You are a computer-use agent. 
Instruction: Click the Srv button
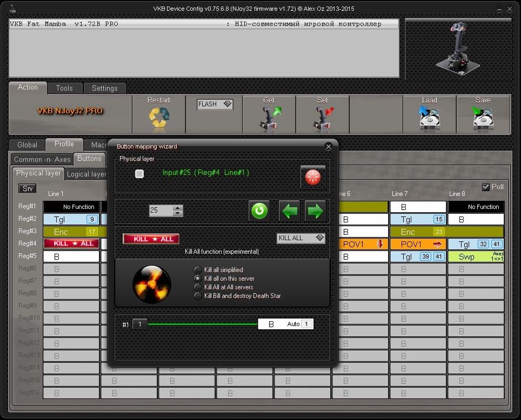click(27, 188)
